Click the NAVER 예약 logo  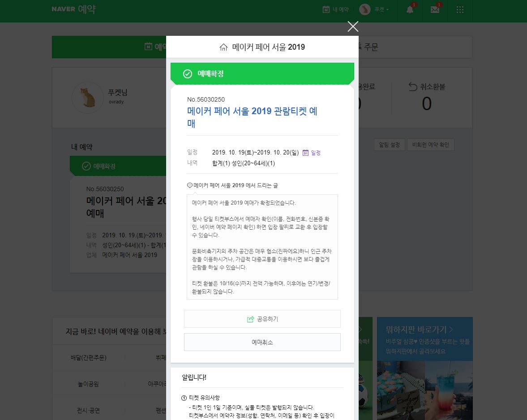pos(73,9)
